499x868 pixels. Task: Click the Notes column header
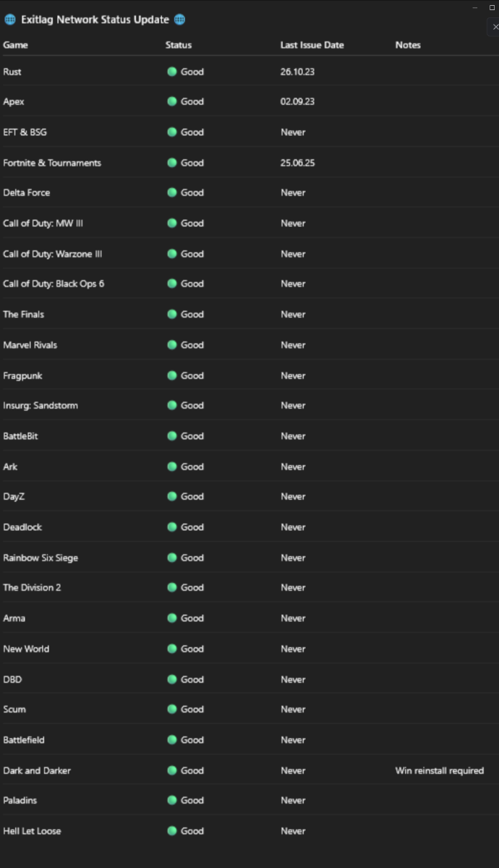408,45
